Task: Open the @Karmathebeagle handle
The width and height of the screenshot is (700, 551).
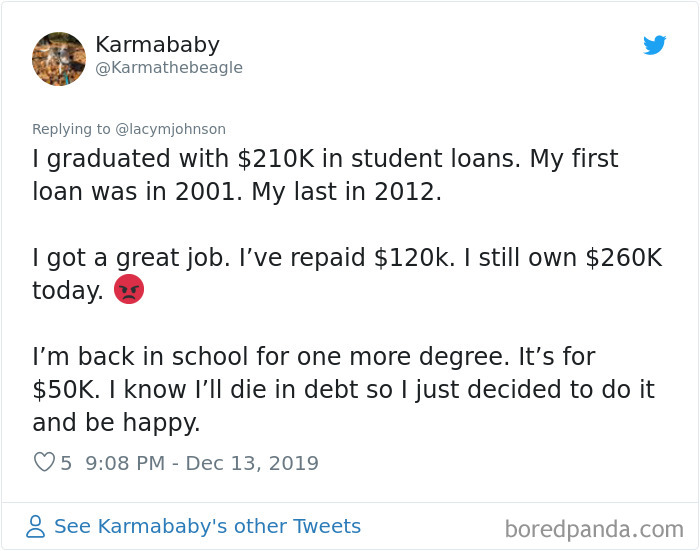Action: point(169,67)
